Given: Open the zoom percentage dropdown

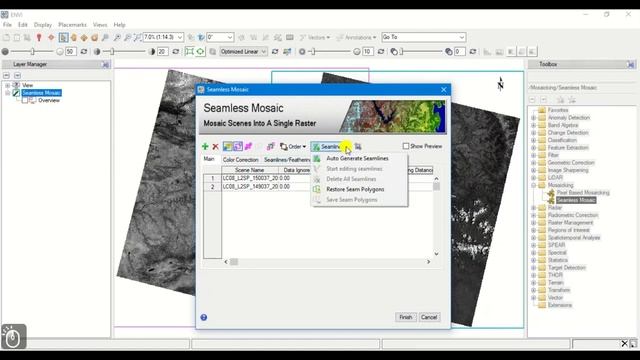Looking at the screenshot, I should tap(180, 37).
